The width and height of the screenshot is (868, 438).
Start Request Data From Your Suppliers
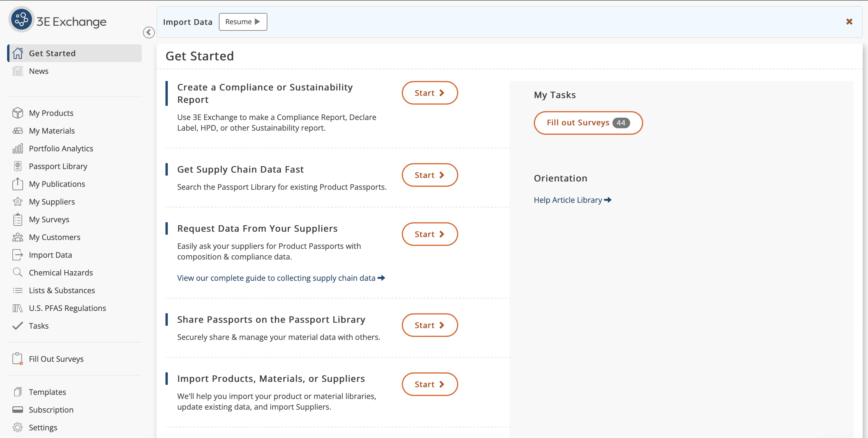tap(429, 234)
